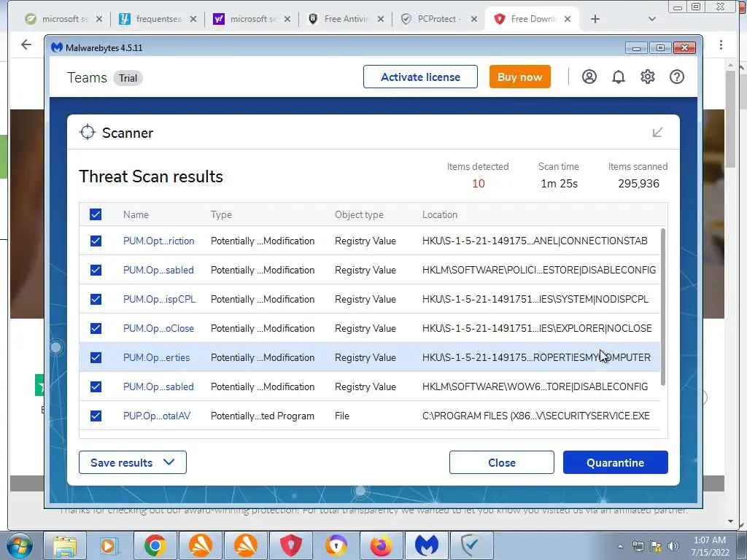
Task: Uncheck the PUM.Op...ispCPL row checkbox
Action: click(x=96, y=299)
